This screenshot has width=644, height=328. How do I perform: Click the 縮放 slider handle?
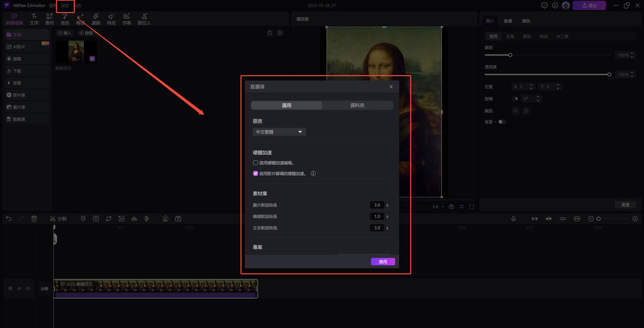click(510, 55)
